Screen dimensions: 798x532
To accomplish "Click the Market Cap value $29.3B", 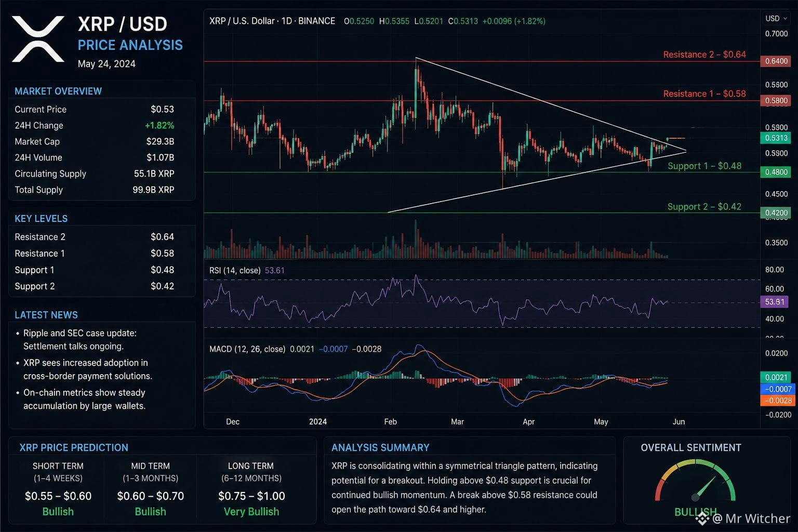I will tap(160, 142).
